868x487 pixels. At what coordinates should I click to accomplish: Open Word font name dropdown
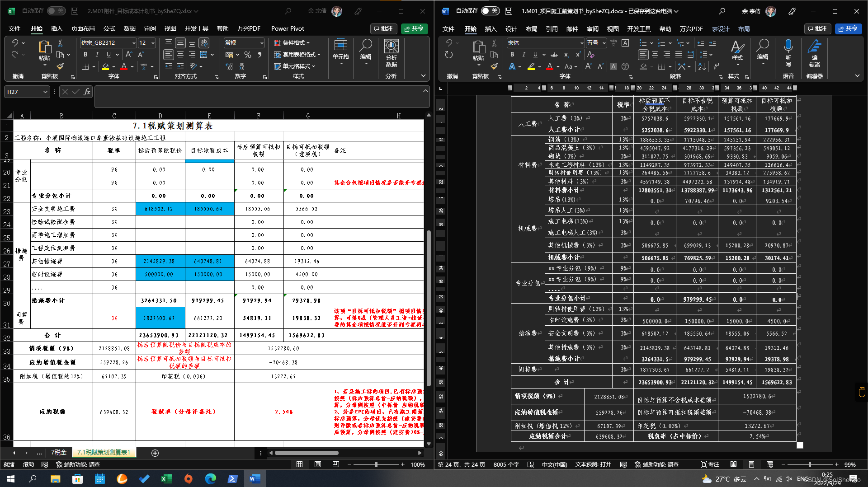(x=582, y=43)
